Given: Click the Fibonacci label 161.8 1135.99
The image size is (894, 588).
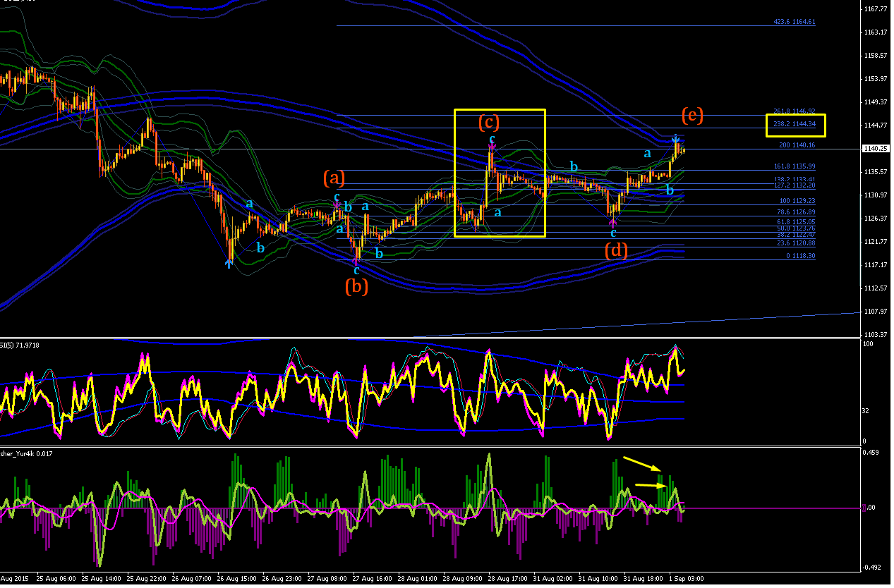Looking at the screenshot, I should click(x=795, y=166).
